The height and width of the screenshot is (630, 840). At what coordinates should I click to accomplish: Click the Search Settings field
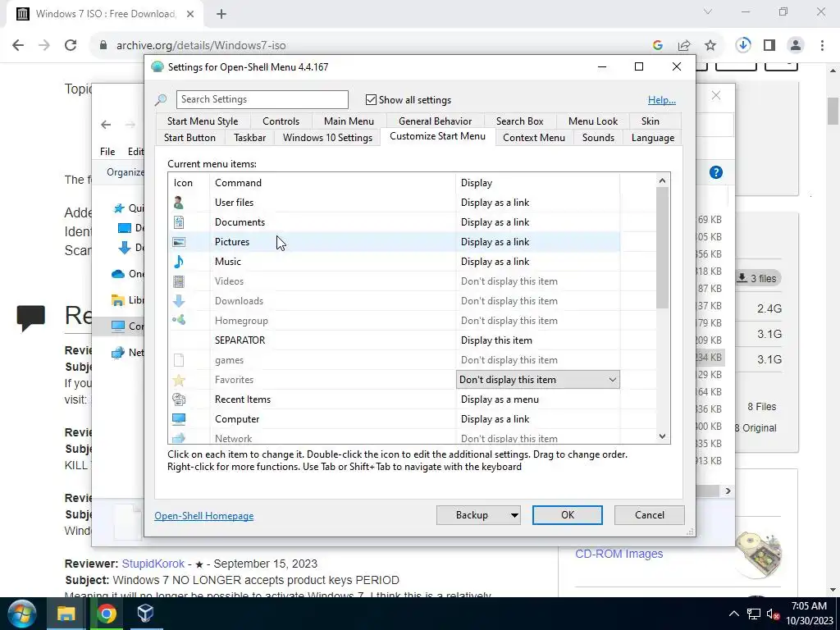point(262,99)
